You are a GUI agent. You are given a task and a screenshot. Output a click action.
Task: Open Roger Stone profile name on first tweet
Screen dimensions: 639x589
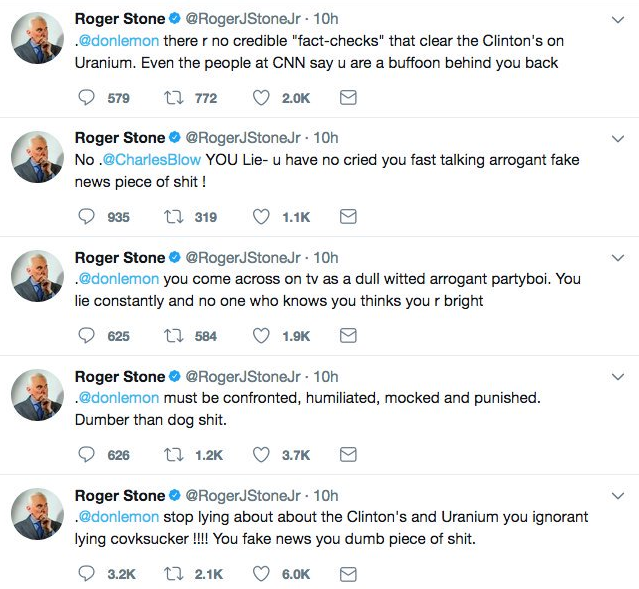120,19
